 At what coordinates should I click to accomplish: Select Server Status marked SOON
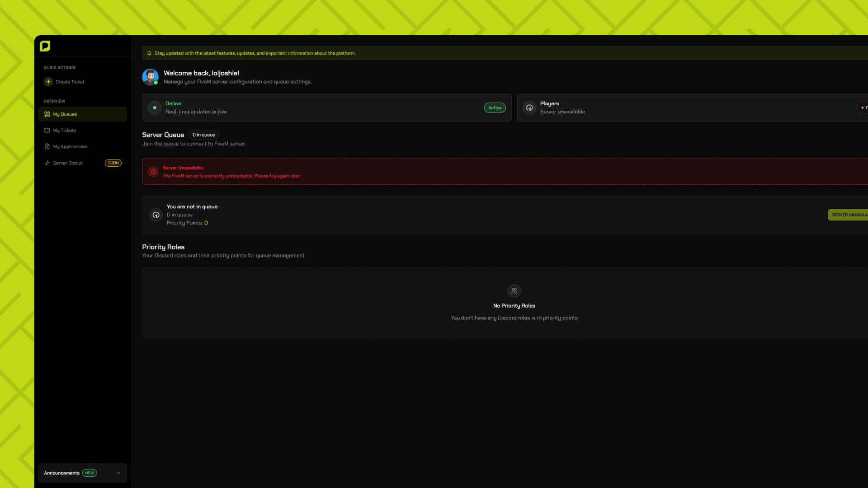[x=68, y=163]
